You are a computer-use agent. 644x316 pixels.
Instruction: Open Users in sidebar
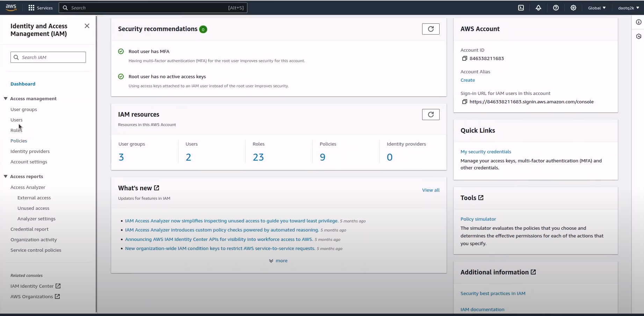tap(16, 120)
